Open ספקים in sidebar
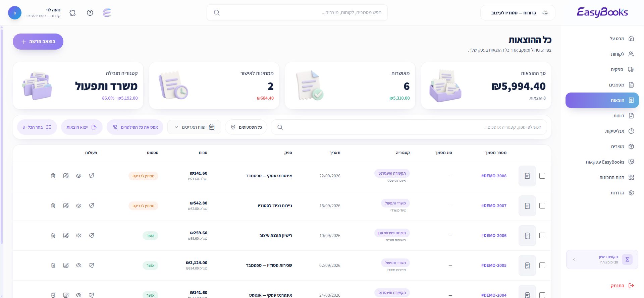Image resolution: width=644 pixels, height=298 pixels. coord(602,69)
